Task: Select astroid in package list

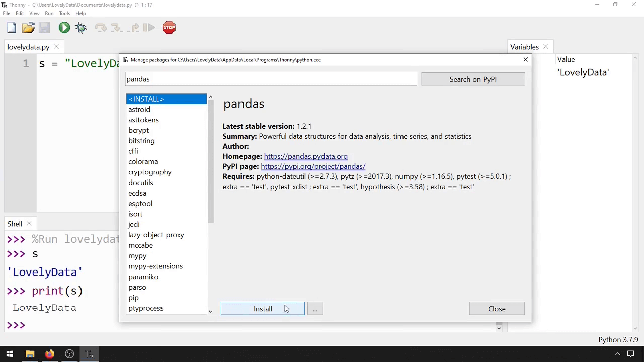Action: tap(166, 109)
